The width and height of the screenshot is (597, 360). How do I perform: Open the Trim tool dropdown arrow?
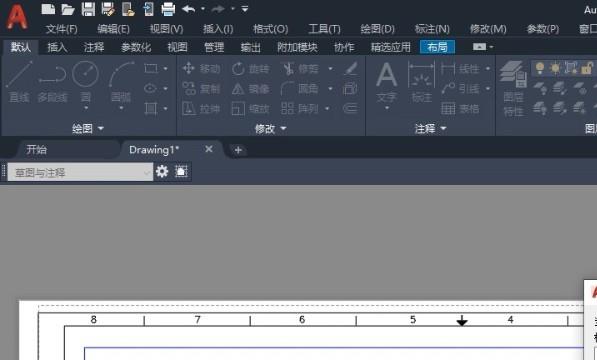click(330, 68)
